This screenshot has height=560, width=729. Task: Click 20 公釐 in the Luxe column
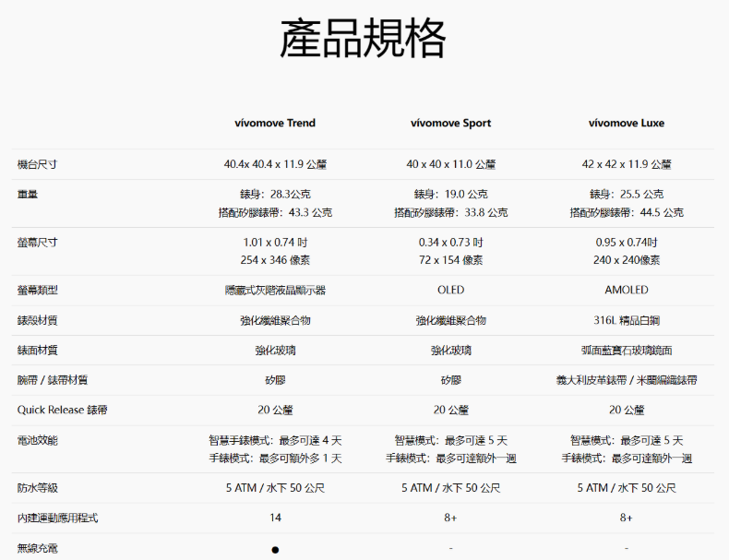click(627, 410)
